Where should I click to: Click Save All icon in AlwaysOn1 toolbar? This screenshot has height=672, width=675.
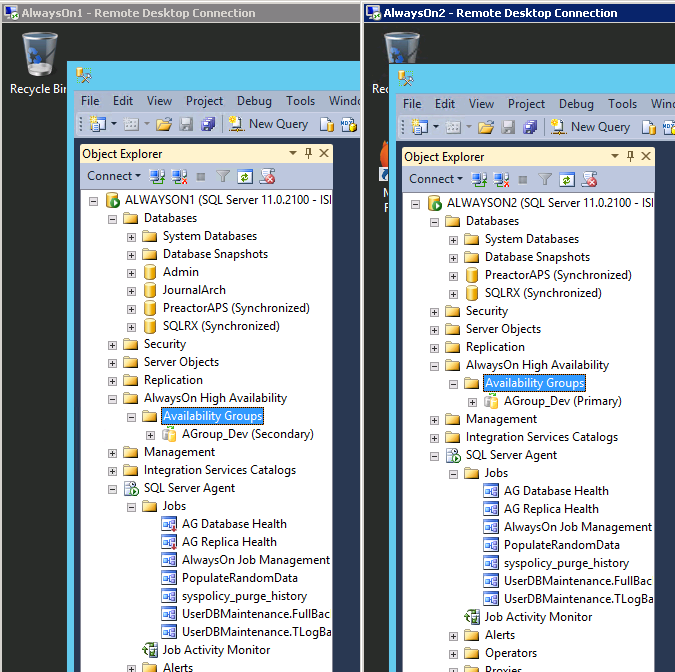tap(208, 125)
